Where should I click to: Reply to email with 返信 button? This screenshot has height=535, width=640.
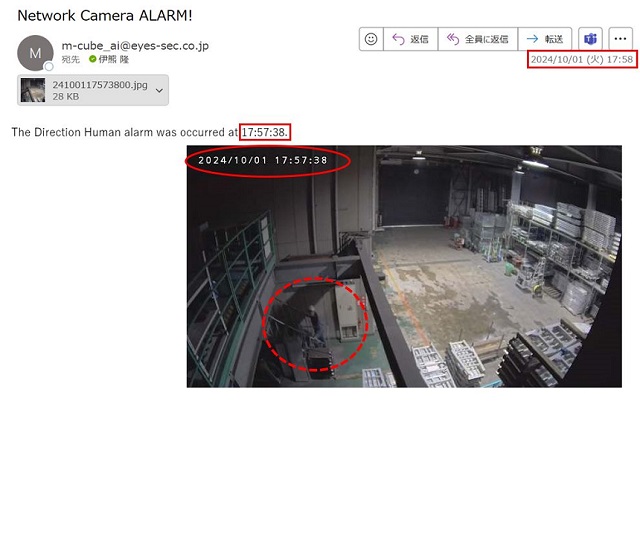(411, 39)
